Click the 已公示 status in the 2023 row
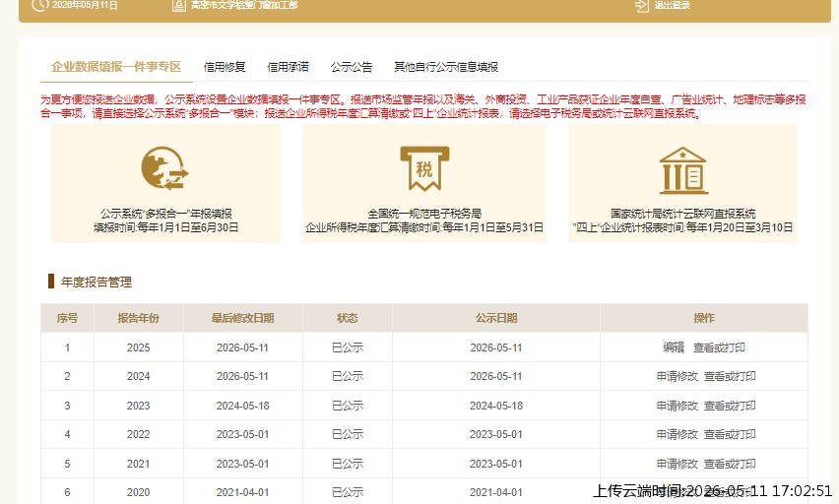This screenshot has height=504, width=839. tap(348, 406)
